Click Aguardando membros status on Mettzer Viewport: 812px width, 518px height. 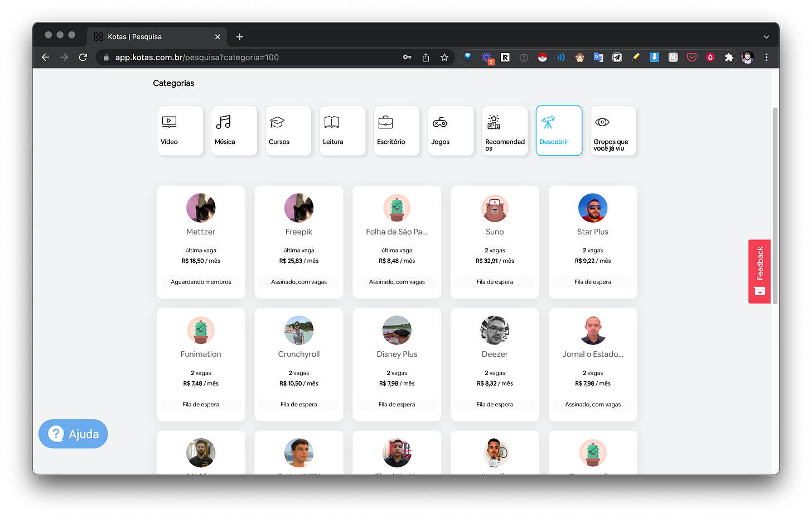pyautogui.click(x=201, y=282)
